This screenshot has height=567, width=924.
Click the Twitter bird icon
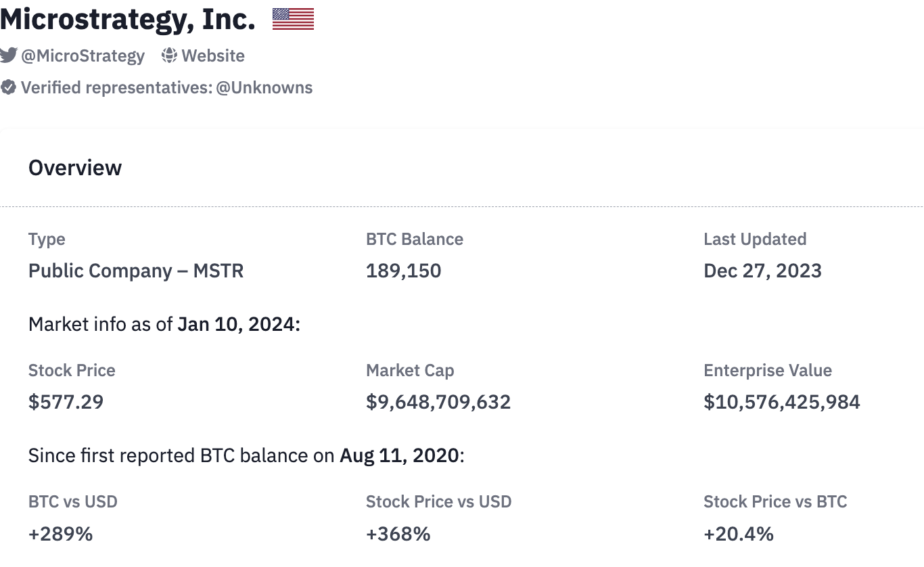pyautogui.click(x=8, y=55)
